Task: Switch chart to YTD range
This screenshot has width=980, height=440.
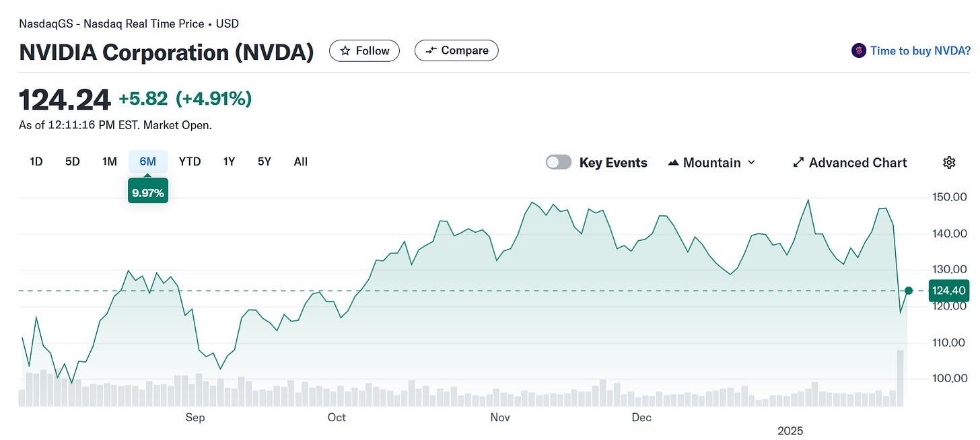Action: [190, 161]
